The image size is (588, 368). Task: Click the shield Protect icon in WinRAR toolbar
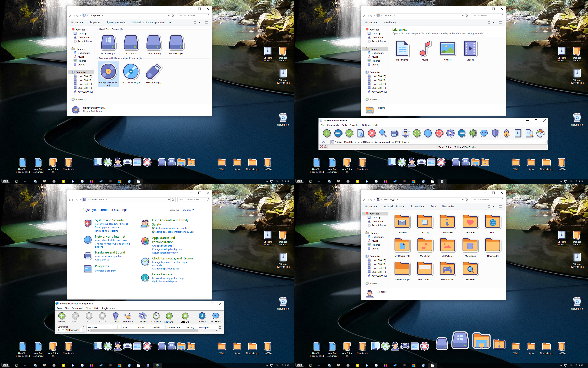(x=495, y=133)
